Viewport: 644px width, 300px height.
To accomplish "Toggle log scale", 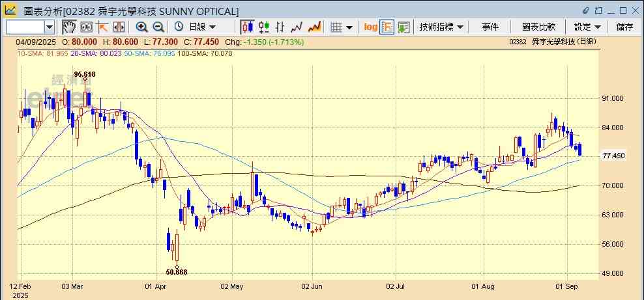I will (x=370, y=27).
